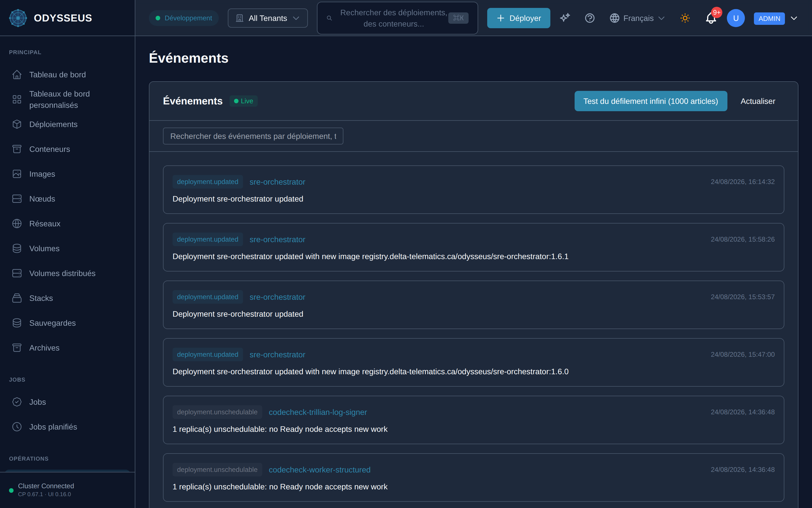Expand the ADMIN user menu chevron
812x508 pixels.
[794, 18]
